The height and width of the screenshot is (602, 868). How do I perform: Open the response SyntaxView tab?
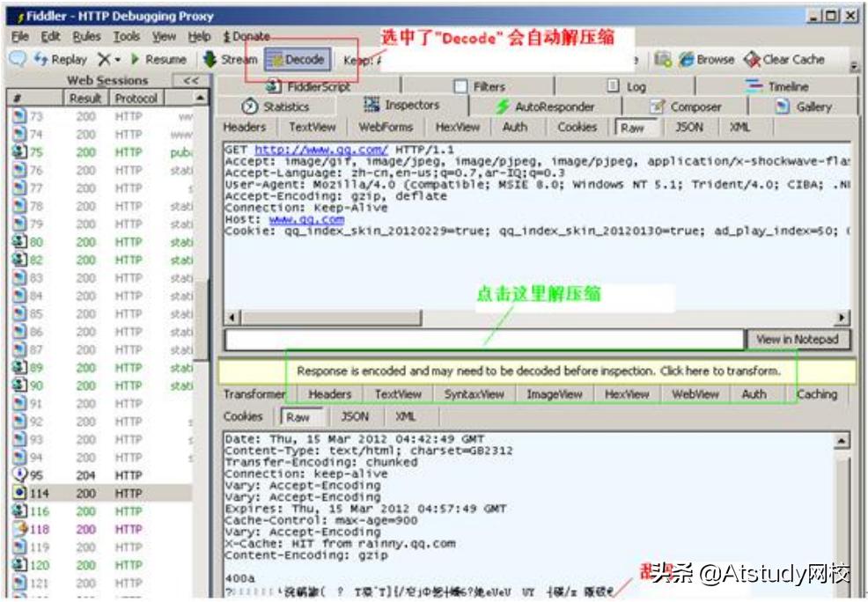pos(474,394)
